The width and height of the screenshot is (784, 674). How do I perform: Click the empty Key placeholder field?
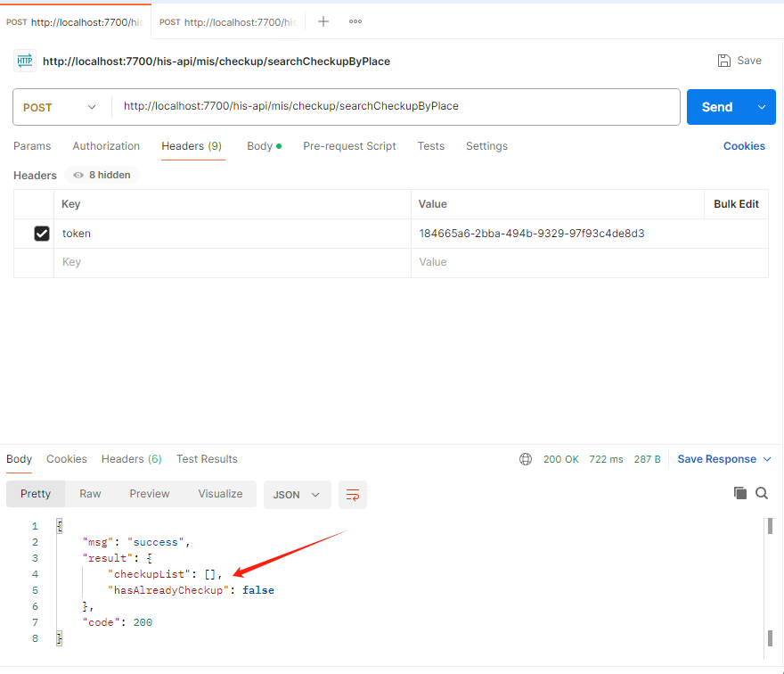pos(232,262)
